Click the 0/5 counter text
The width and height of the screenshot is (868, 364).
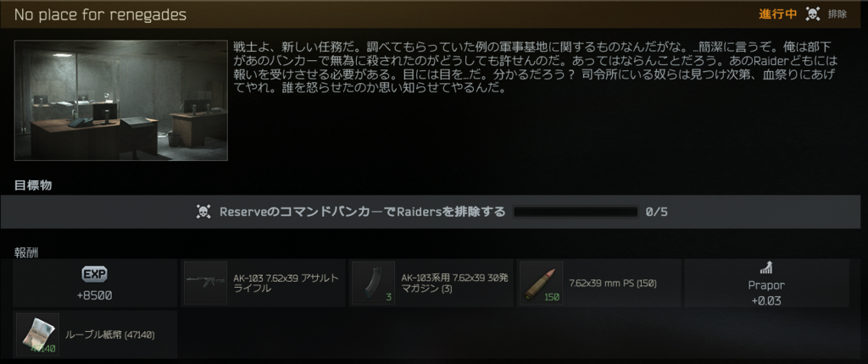point(657,212)
